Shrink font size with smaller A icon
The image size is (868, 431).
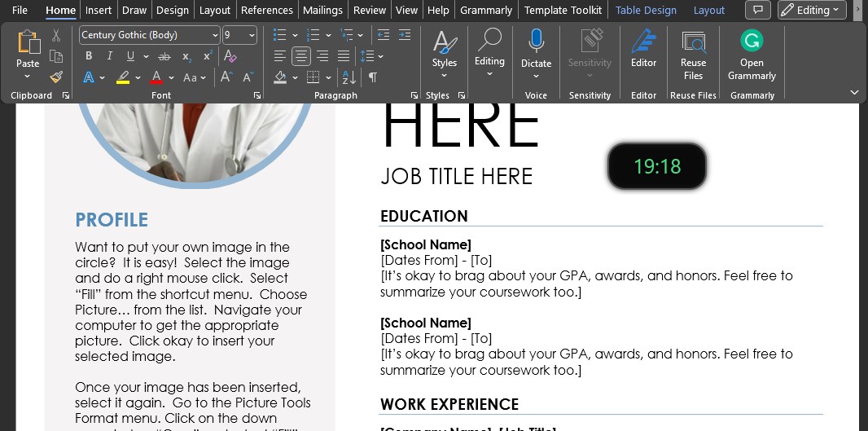point(248,77)
